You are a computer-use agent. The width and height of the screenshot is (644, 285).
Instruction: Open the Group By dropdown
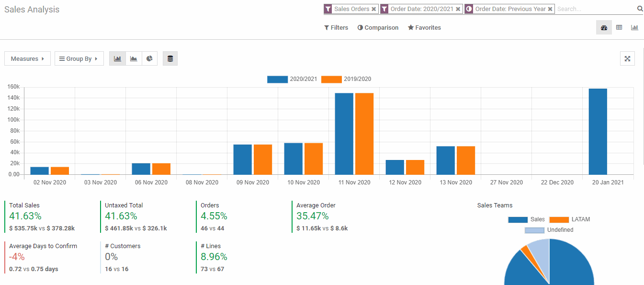[x=79, y=58]
